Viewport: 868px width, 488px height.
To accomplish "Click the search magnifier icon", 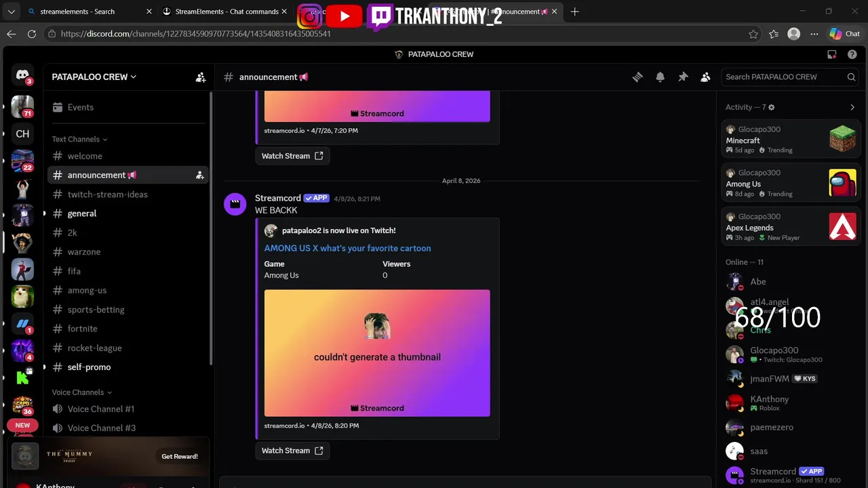I will pyautogui.click(x=851, y=77).
